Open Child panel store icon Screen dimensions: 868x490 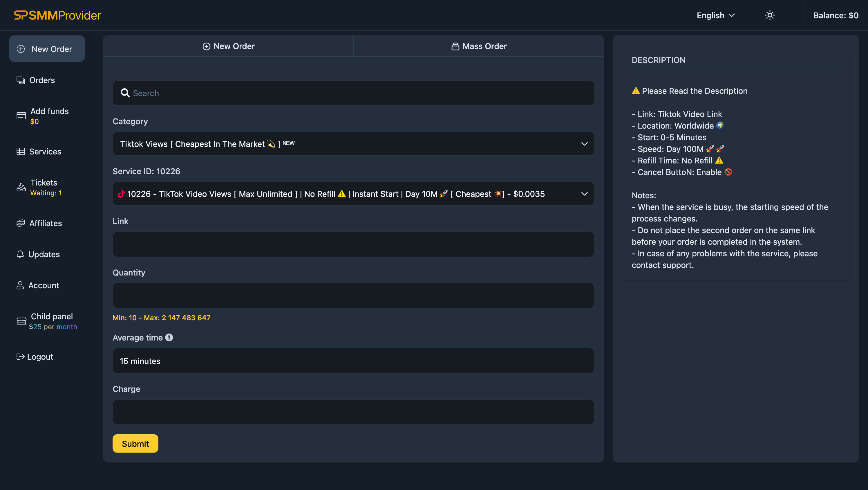click(x=21, y=321)
